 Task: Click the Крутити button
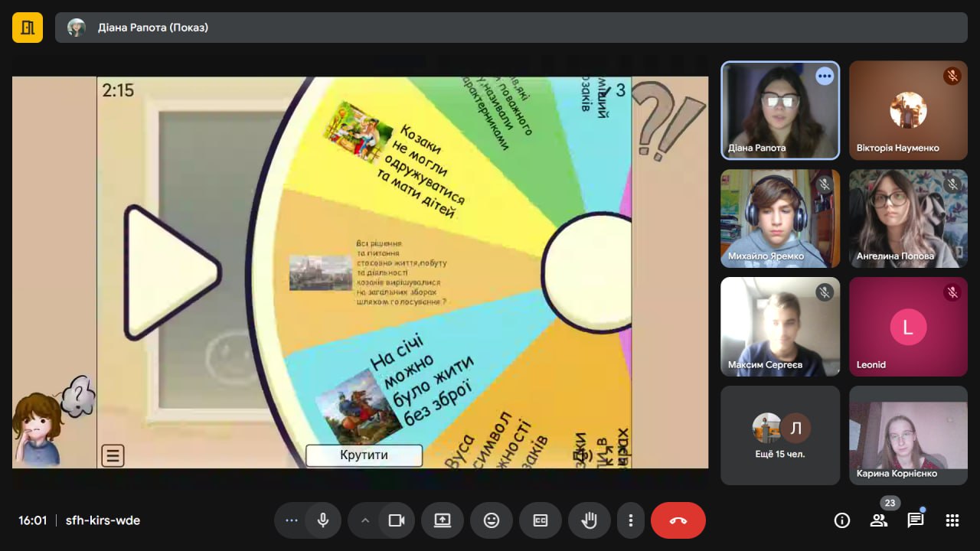click(364, 455)
